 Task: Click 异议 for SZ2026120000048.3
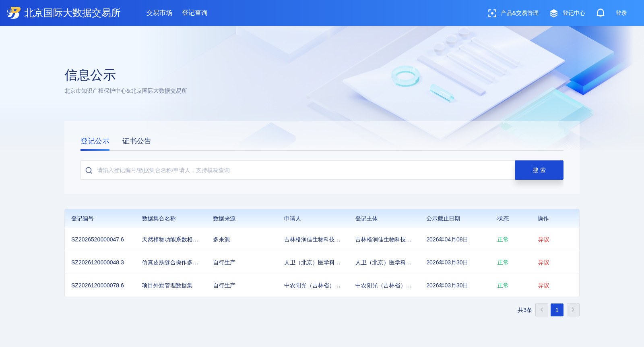click(543, 262)
